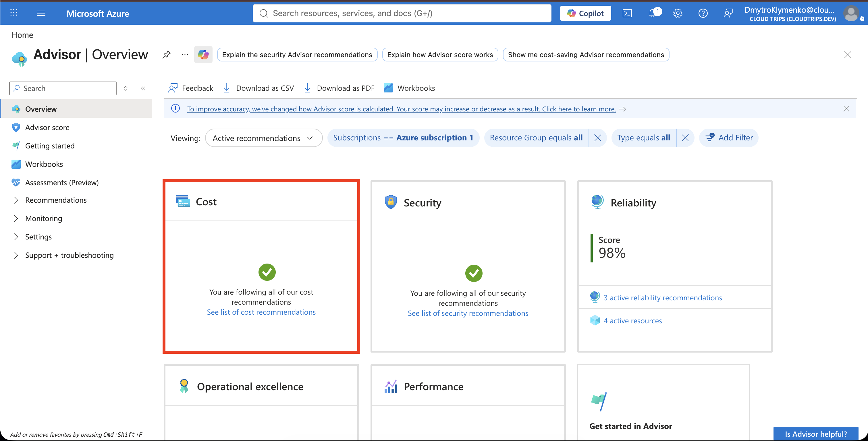Click the Type equals all pill
Screen dimensions: 868x441
tap(644, 138)
